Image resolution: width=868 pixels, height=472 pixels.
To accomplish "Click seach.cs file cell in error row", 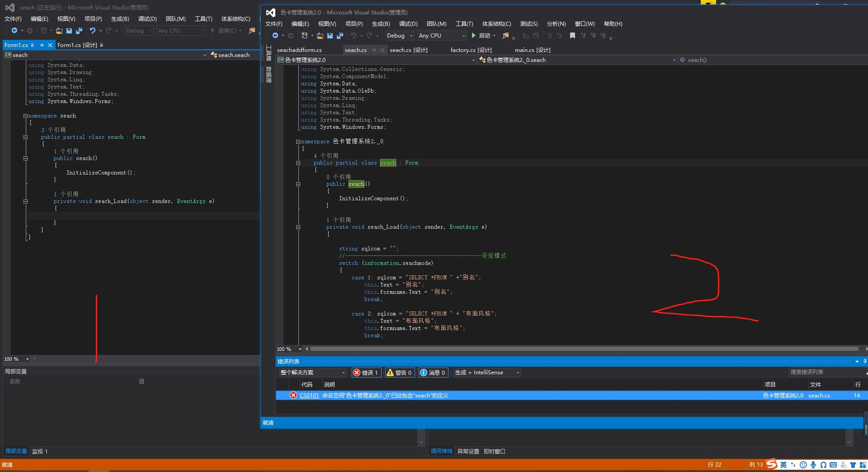I will [819, 395].
